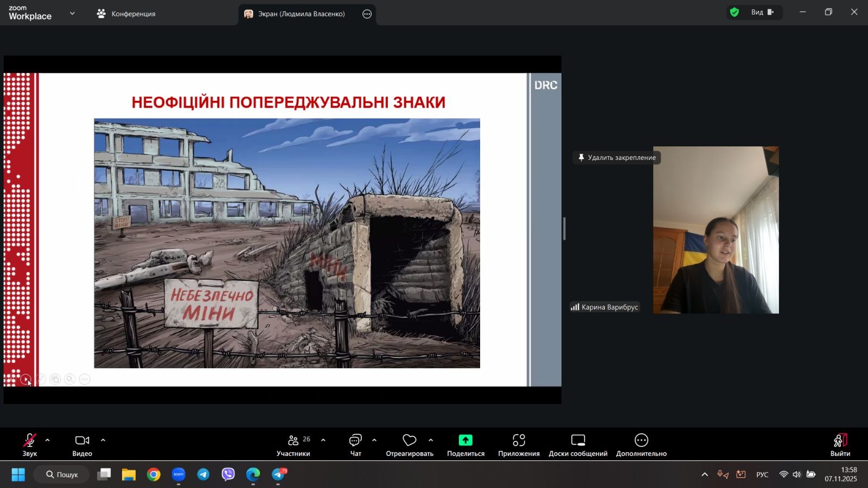Open Telegram from the Windows taskbar
The image size is (868, 488).
203,474
